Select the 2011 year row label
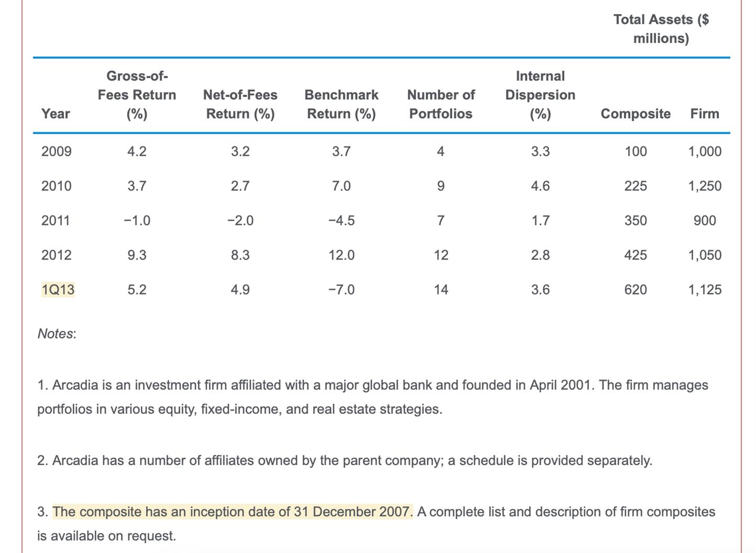 pos(55,220)
